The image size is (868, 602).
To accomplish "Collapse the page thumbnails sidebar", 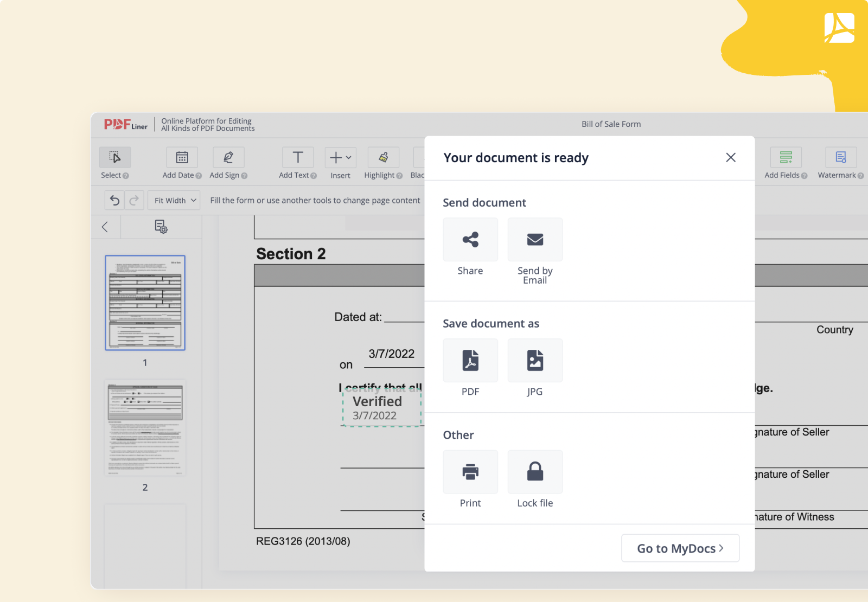I will click(105, 227).
